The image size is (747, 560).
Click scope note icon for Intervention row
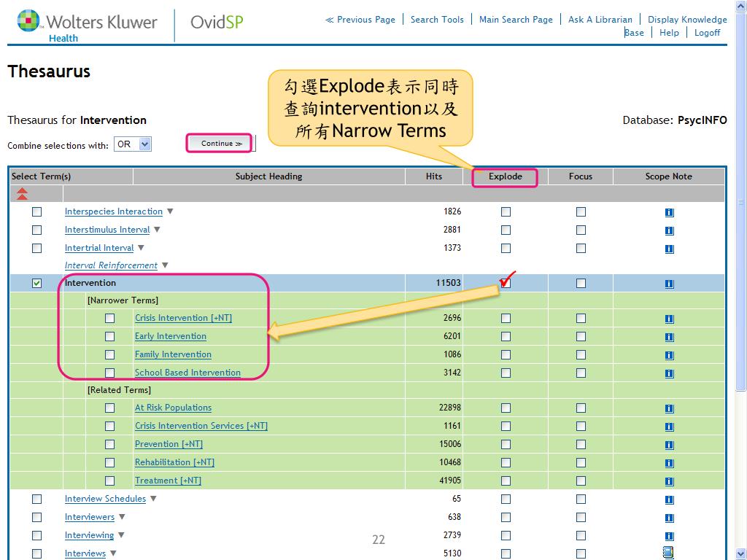(x=669, y=284)
